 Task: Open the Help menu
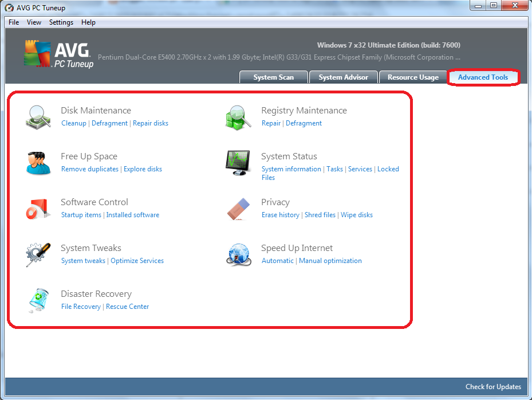click(88, 22)
